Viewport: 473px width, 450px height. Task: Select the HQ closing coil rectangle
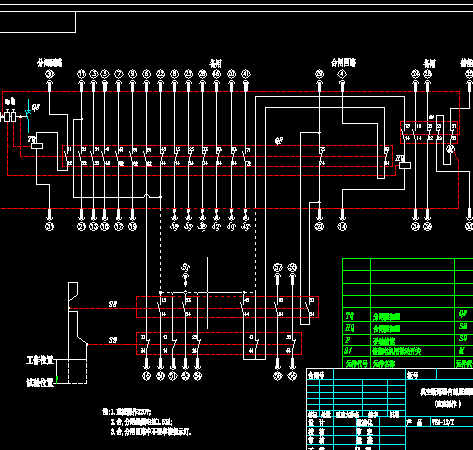[x=405, y=165]
